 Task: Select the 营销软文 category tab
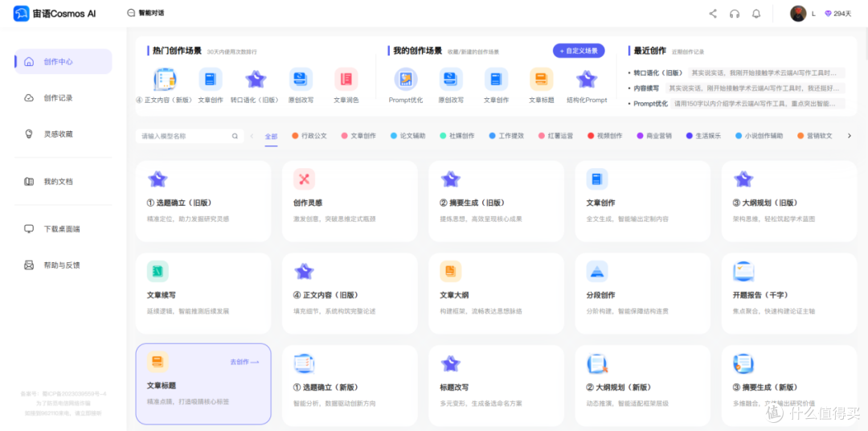(x=815, y=136)
